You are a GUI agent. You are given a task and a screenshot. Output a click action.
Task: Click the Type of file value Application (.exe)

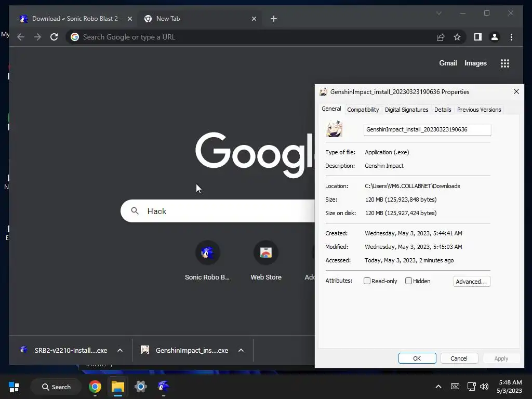pyautogui.click(x=387, y=152)
